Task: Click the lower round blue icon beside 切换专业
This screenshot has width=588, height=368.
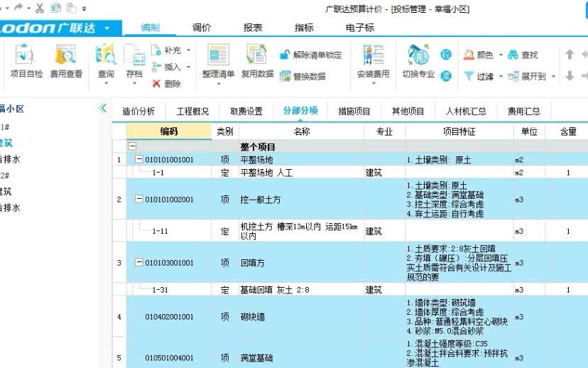Action: pyautogui.click(x=446, y=76)
